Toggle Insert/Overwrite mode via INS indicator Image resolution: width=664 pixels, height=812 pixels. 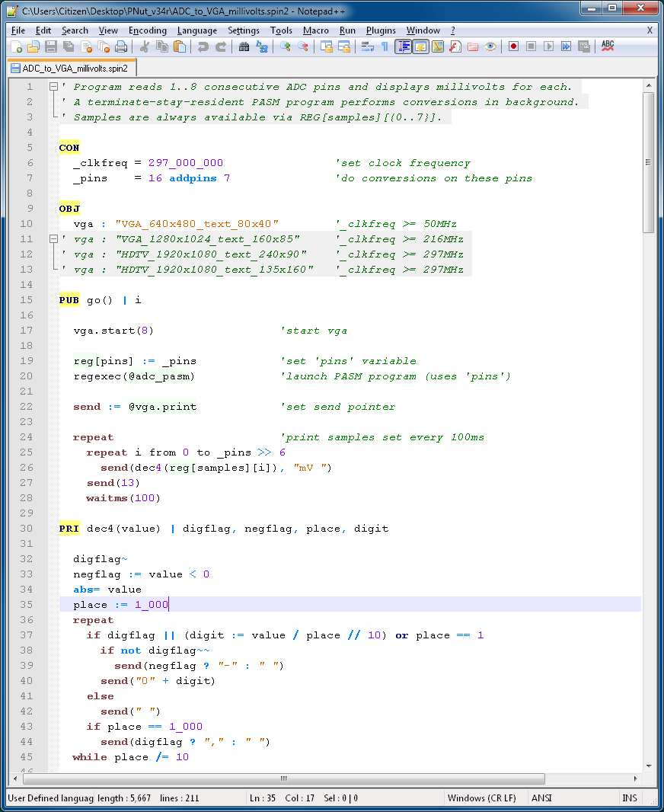(629, 798)
